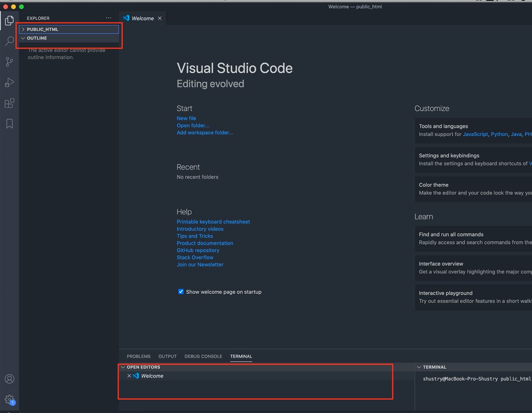Uncheck Show welcome page on startup
The image size is (532, 413).
(x=181, y=292)
